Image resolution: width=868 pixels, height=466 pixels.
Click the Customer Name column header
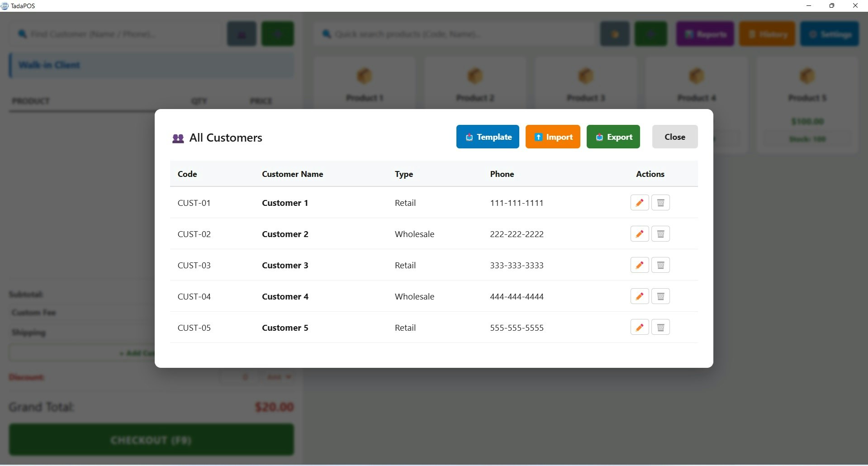[x=292, y=174]
